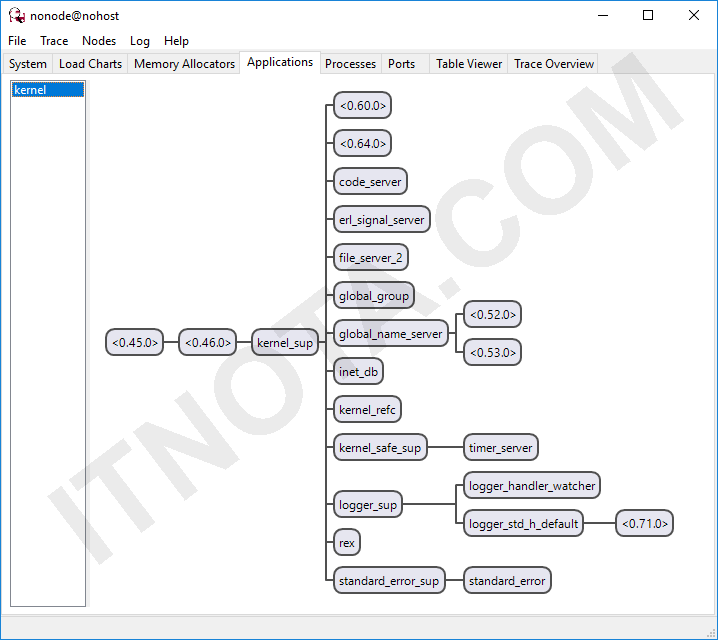The height and width of the screenshot is (640, 718).
Task: Go to the Table Viewer tab
Action: point(469,64)
